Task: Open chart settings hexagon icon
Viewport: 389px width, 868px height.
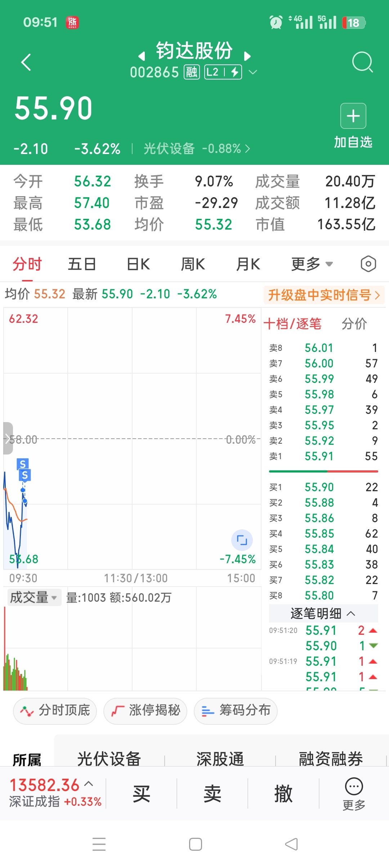Action: (x=368, y=264)
